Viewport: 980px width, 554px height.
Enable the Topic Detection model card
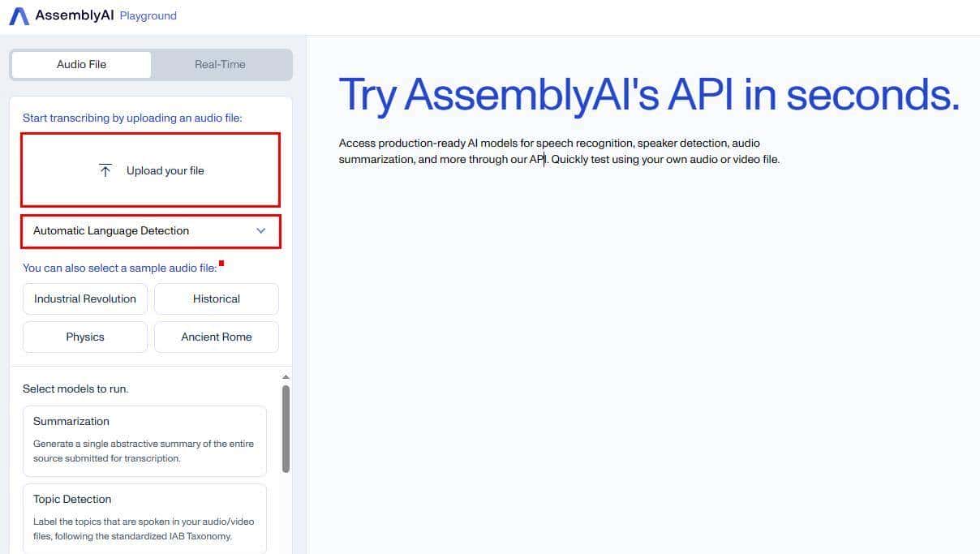pyautogui.click(x=144, y=518)
